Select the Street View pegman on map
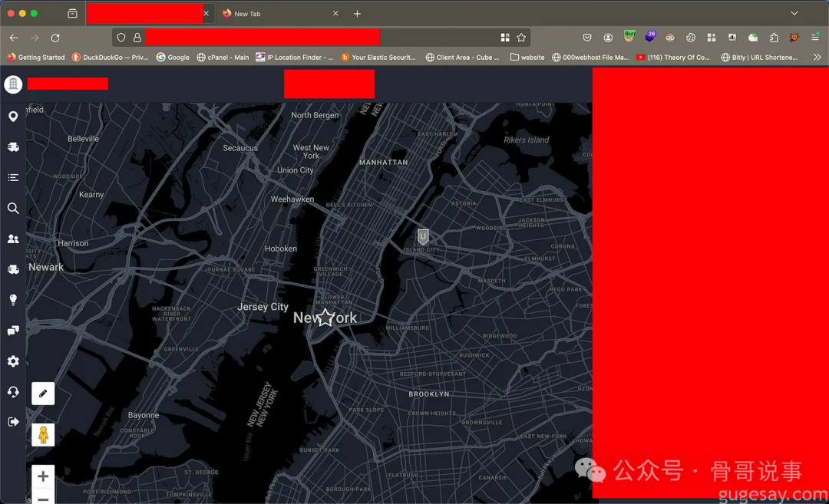This screenshot has width=829, height=504. (43, 435)
